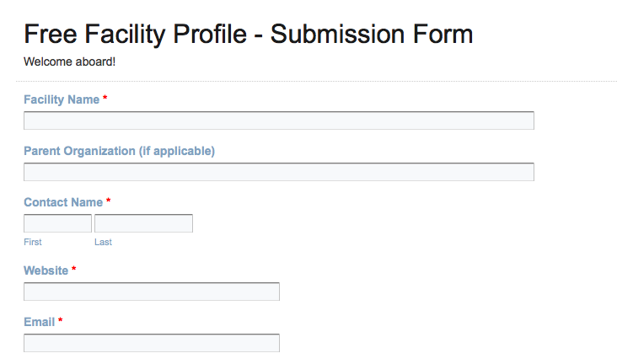The width and height of the screenshot is (617, 364).
Task: Click the "Website" field label
Action: 46,270
